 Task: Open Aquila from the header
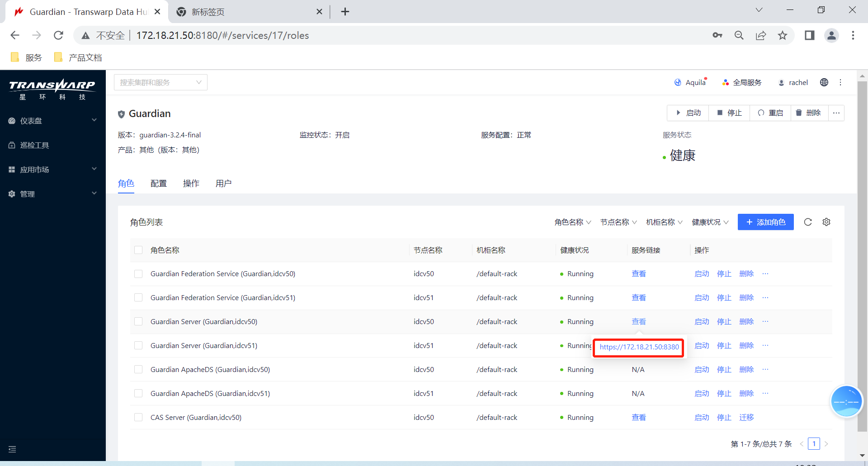click(691, 82)
